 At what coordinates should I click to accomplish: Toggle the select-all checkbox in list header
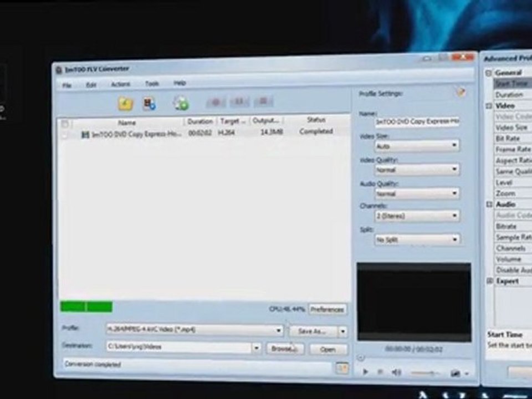[65, 124]
